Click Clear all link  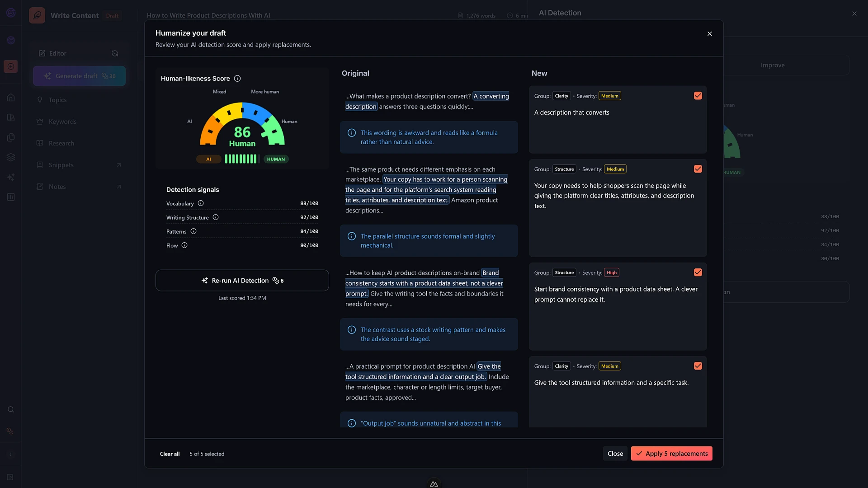coord(170,454)
